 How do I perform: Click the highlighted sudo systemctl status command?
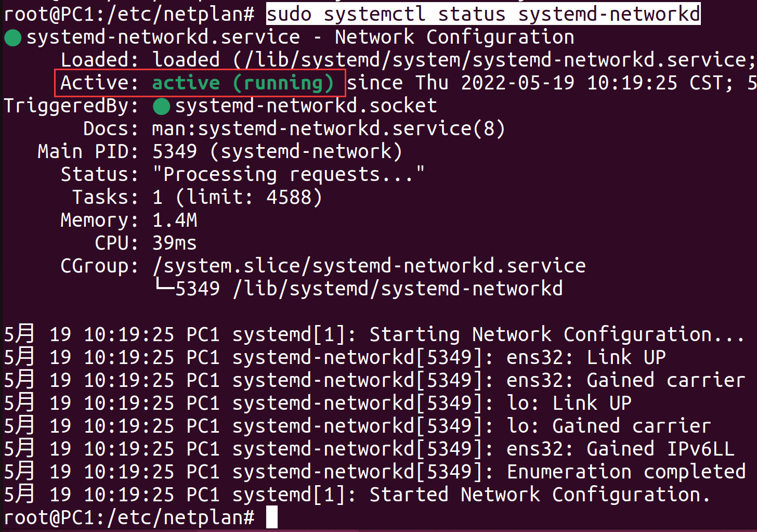coord(483,14)
